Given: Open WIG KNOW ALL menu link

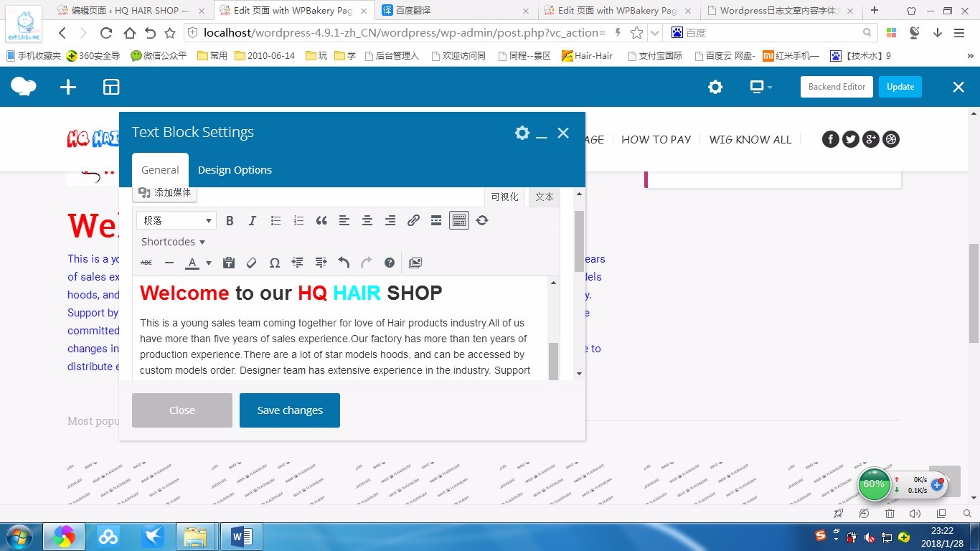Looking at the screenshot, I should tap(750, 139).
